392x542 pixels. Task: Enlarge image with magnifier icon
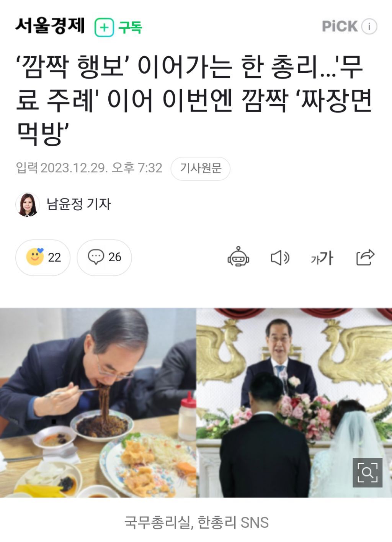point(367,473)
